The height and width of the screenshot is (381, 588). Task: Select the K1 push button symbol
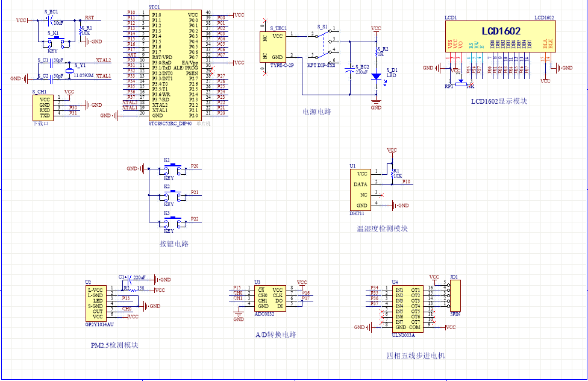point(172,169)
